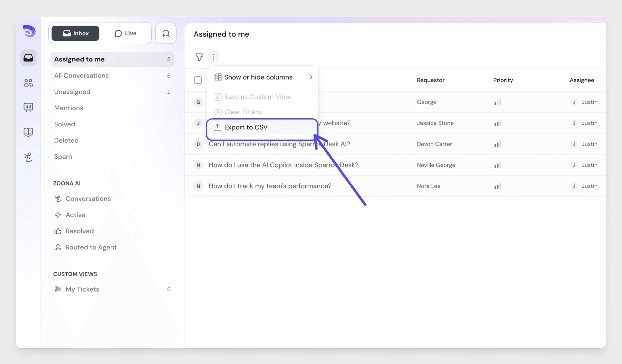
Task: Open My Tickets custom view
Action: (82, 289)
